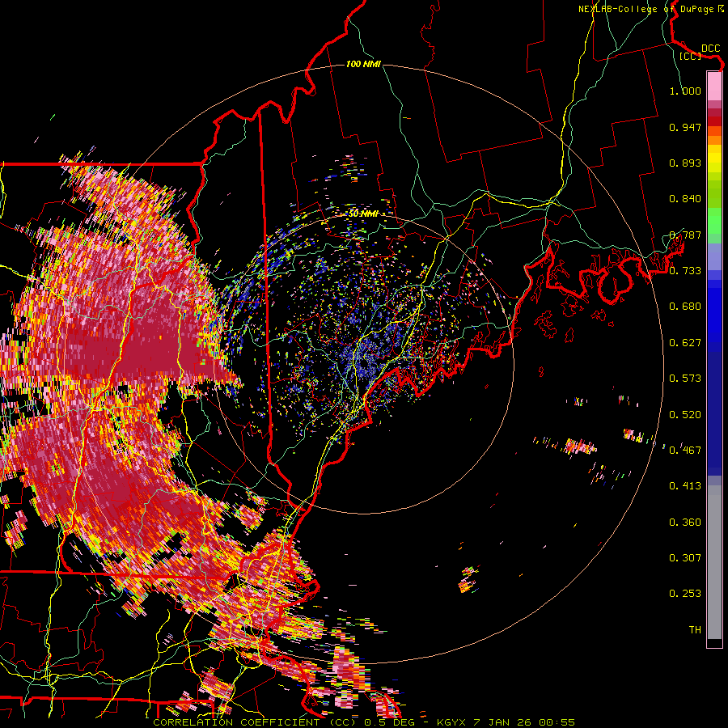The width and height of the screenshot is (728, 728).
Task: Select the 0.360 legend value
Action: pyautogui.click(x=685, y=523)
